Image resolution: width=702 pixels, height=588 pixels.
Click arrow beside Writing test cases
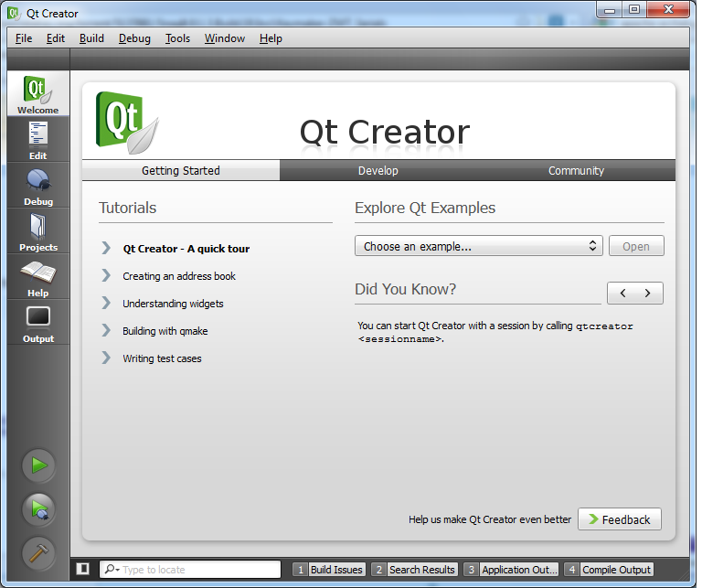[x=106, y=358]
